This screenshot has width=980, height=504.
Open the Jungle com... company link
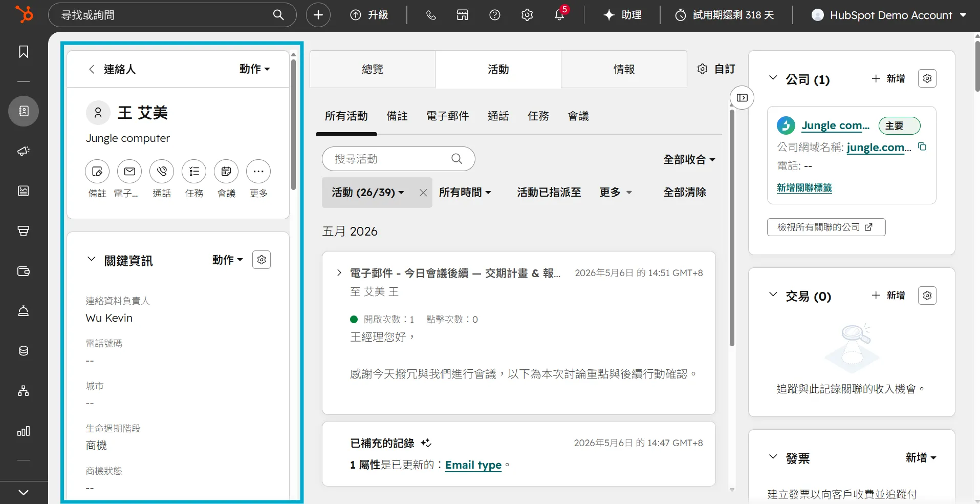tap(835, 125)
